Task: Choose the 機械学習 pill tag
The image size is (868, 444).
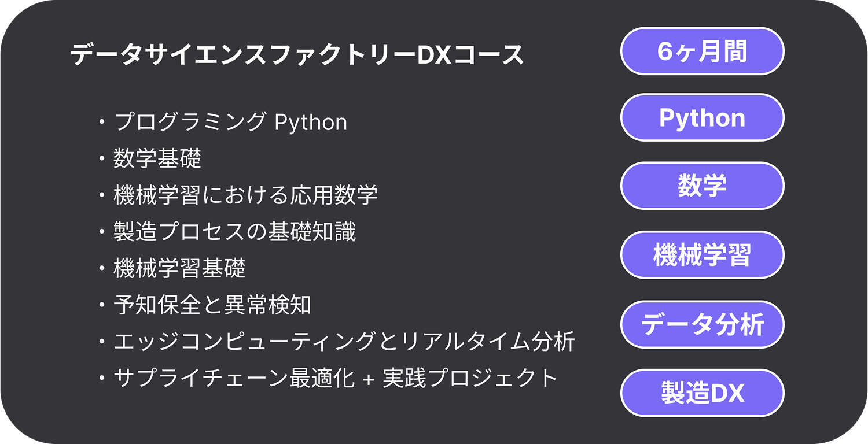Action: pos(702,255)
